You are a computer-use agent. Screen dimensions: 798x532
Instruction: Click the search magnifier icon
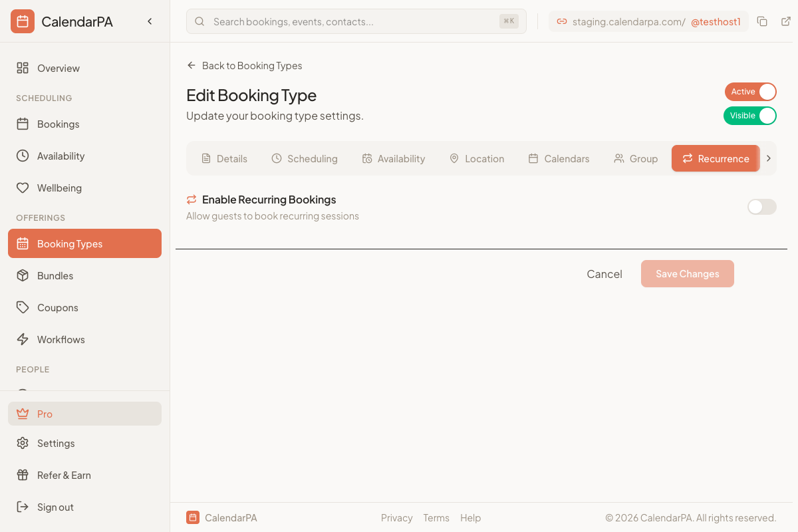[199, 21]
